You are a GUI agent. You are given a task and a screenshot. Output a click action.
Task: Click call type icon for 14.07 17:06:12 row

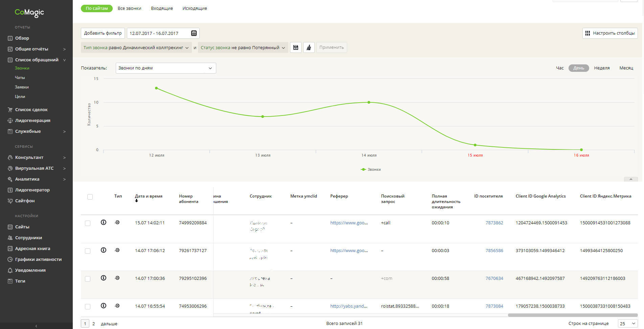117,250
